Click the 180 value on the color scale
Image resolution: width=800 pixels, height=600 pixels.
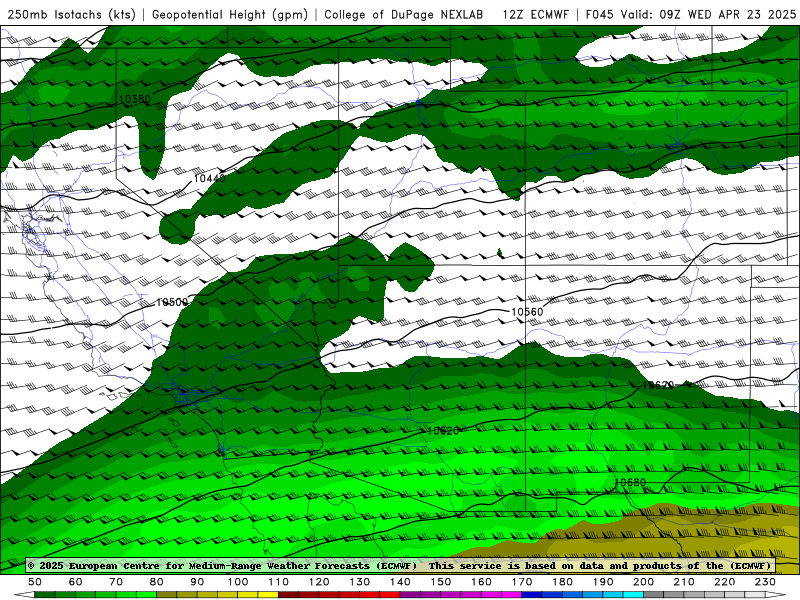click(562, 582)
